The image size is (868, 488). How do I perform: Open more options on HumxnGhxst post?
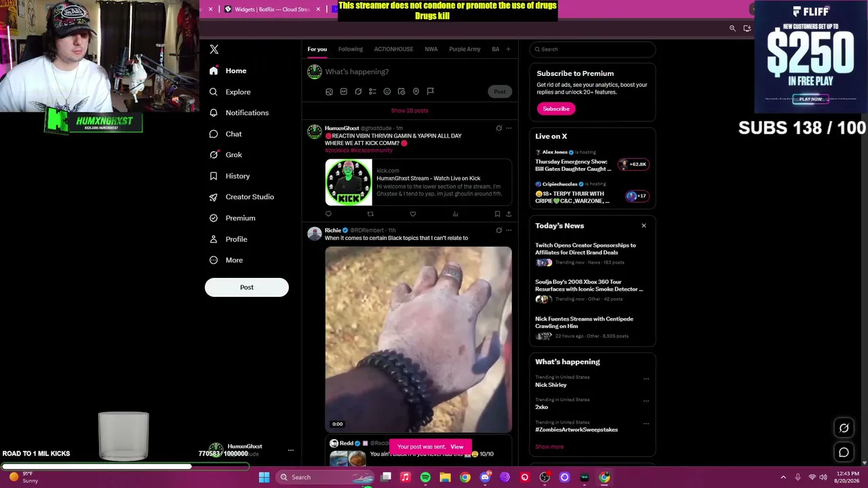[x=509, y=128]
